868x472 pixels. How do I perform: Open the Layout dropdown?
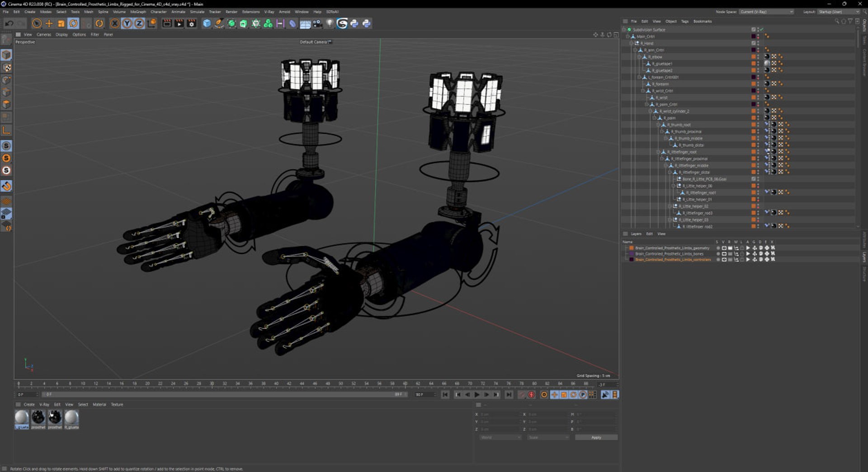click(x=838, y=12)
